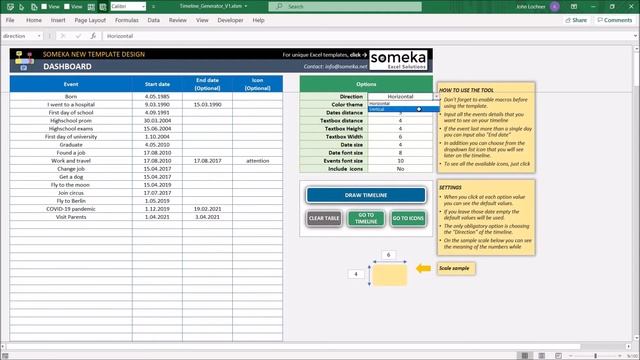Click the DRAW TIMELINE button
This screenshot has height=360, width=640.
(x=366, y=195)
